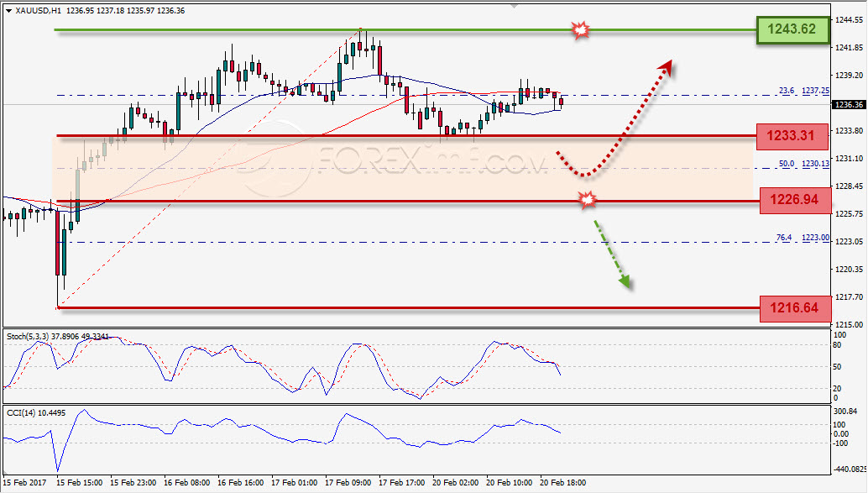Viewport: 868px width, 493px height.
Task: Select the red 1216.64 support label
Action: tap(795, 308)
